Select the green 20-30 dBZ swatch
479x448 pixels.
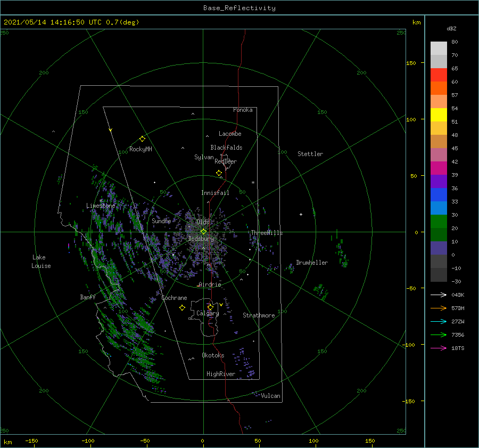coord(439,222)
